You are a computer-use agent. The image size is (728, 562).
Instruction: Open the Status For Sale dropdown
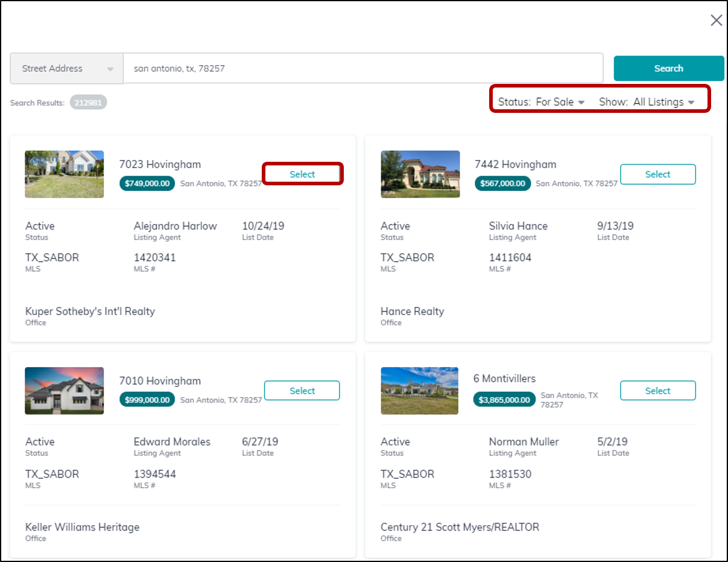pos(542,102)
